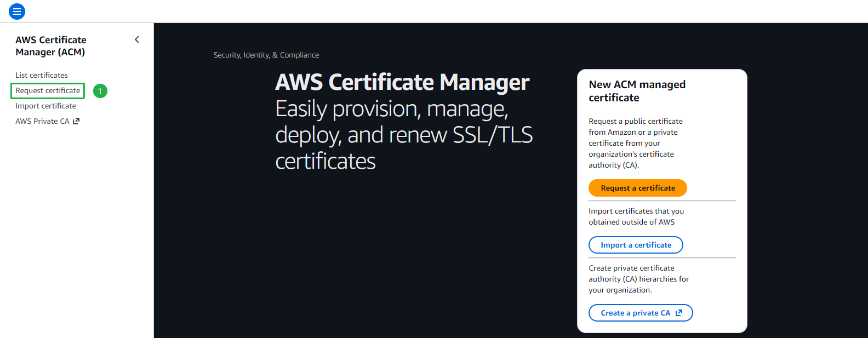
Task: Click the New ACM managed certificate heading
Action: point(637,91)
